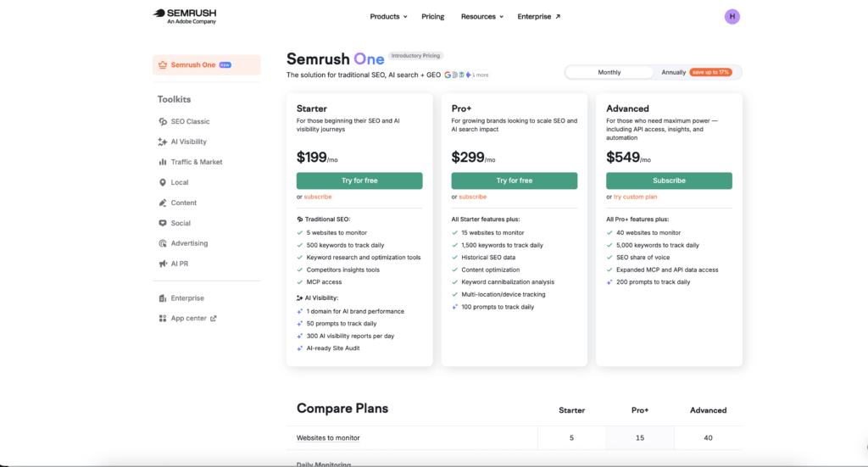The width and height of the screenshot is (868, 467).
Task: Click the Semrush One crown icon
Action: 163,64
